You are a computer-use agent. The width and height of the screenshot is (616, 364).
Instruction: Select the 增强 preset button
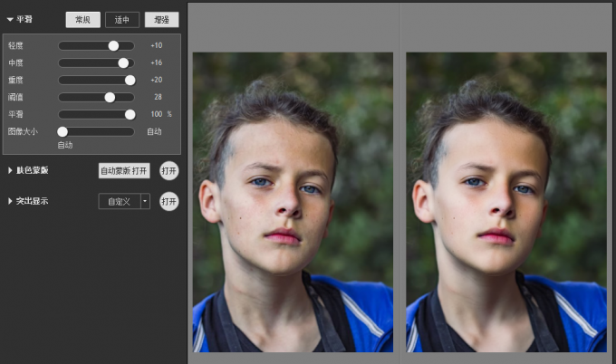(x=161, y=19)
